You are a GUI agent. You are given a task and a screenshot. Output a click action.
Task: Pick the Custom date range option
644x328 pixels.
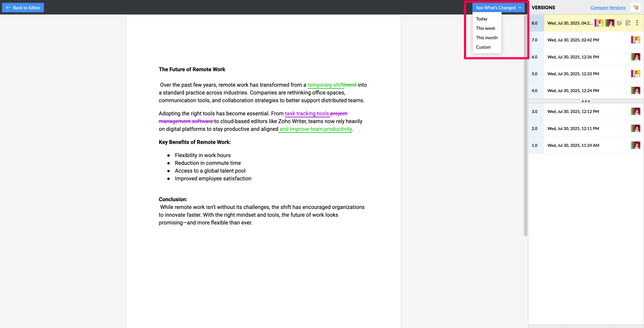[x=483, y=47]
